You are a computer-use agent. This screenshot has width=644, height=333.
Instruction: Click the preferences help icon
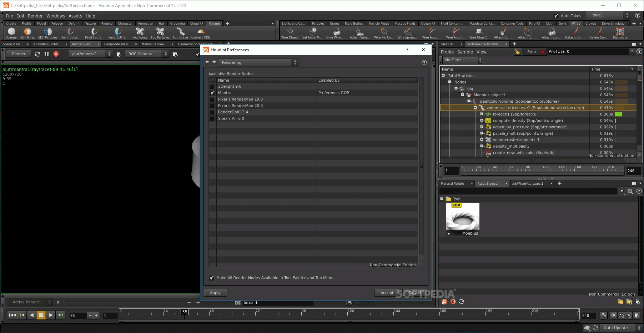[424, 62]
